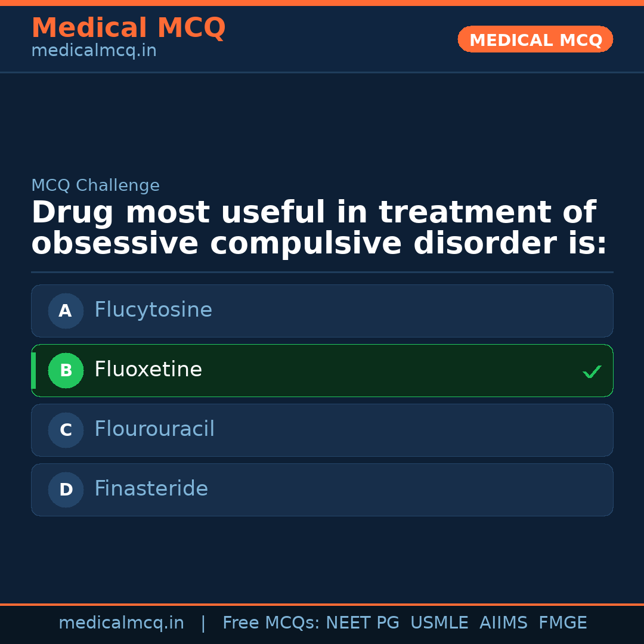
Task: Click the letter D circle badge
Action: click(66, 490)
